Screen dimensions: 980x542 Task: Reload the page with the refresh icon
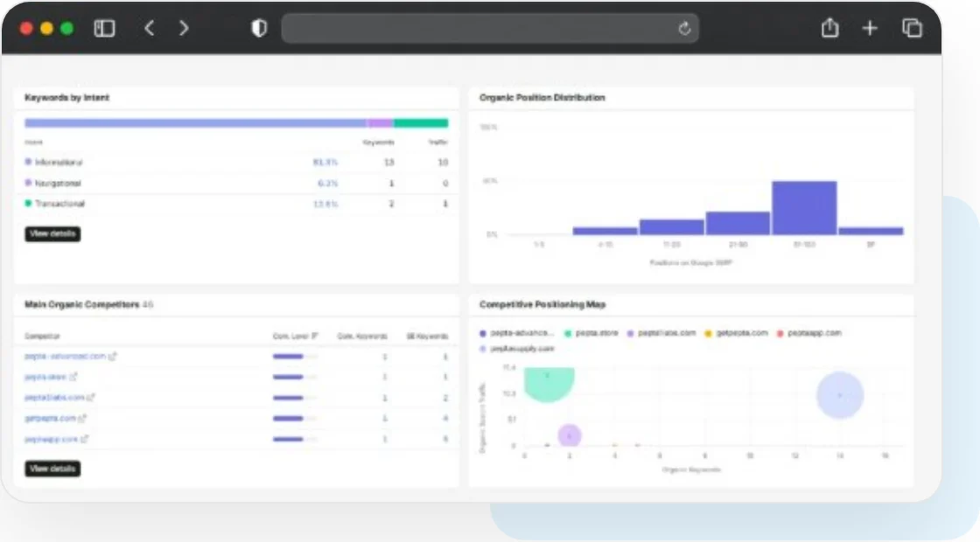[684, 28]
